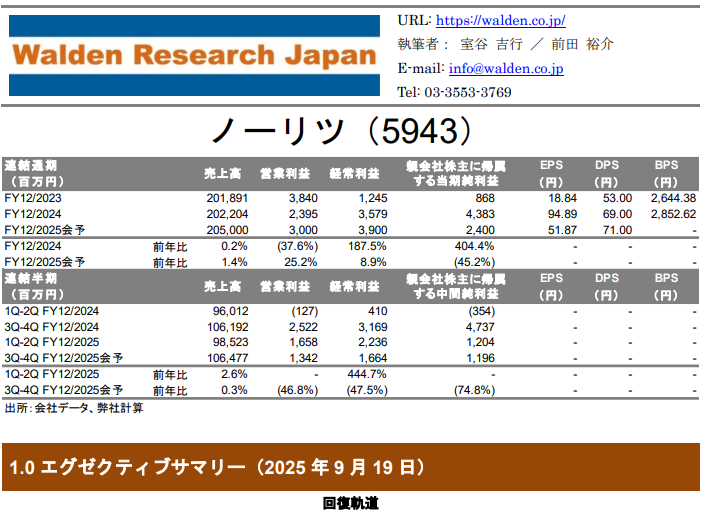The height and width of the screenshot is (510, 701).
Task: Click operating profit value 1,658
Action: [303, 342]
